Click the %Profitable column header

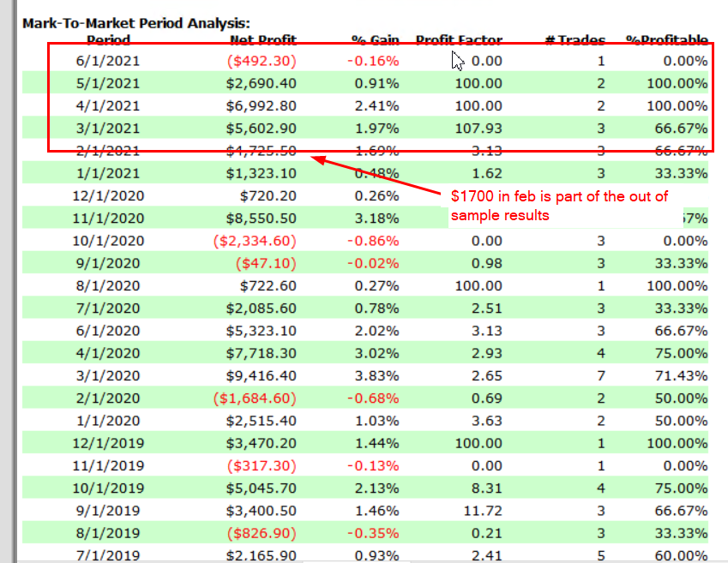[x=667, y=39]
